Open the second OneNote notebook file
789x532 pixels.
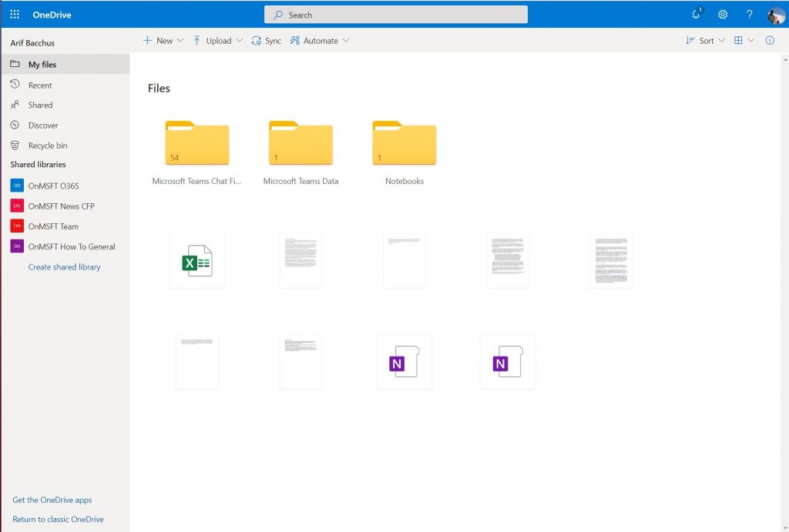click(x=508, y=361)
